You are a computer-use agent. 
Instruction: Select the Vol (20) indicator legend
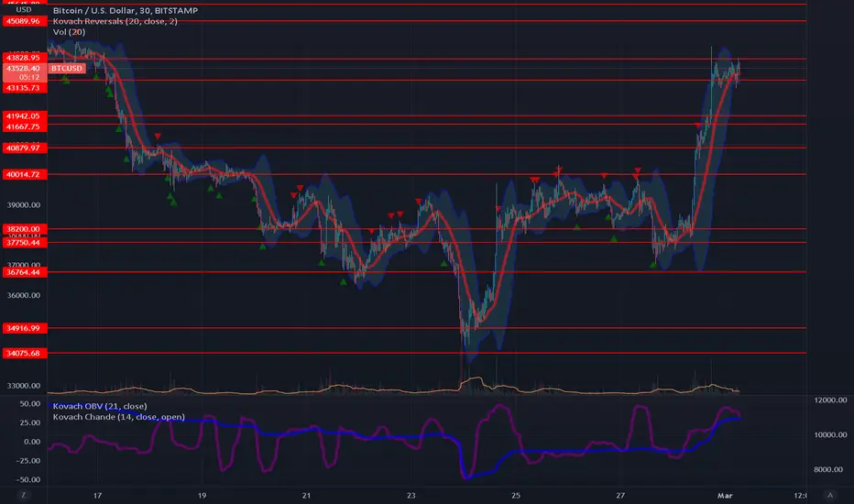[69, 32]
